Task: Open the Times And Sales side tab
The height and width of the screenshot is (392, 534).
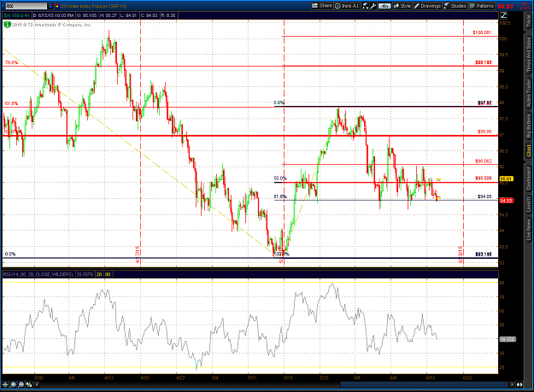Action: tap(529, 55)
